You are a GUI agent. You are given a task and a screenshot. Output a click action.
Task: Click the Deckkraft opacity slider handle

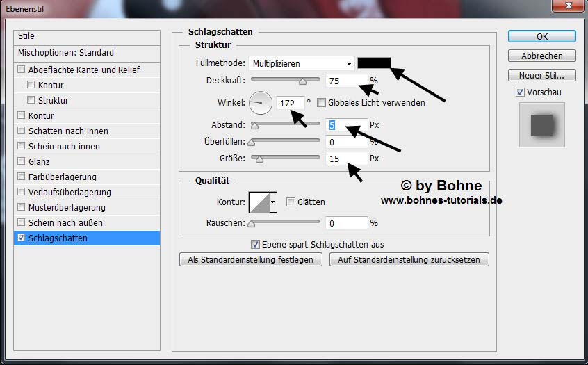click(302, 81)
